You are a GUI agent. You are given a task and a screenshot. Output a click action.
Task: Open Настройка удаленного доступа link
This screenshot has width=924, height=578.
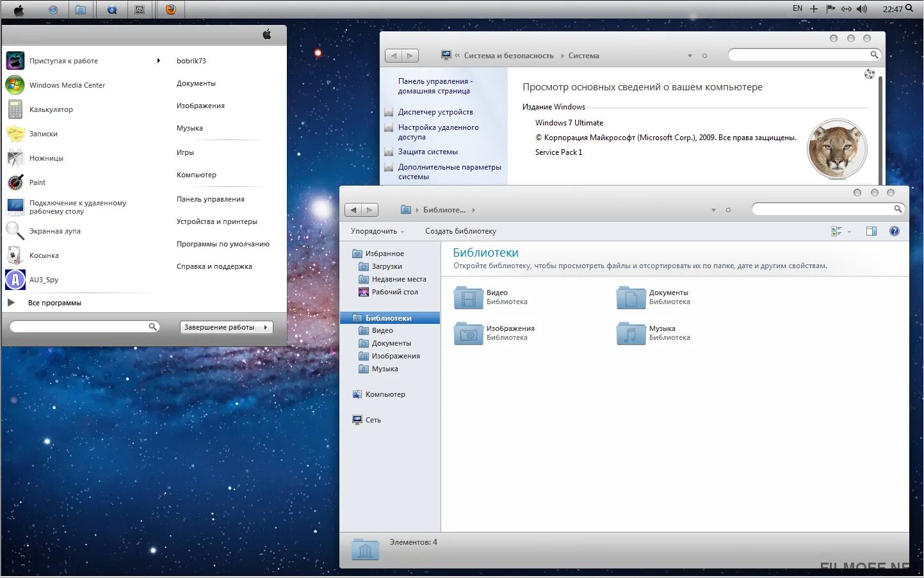click(x=438, y=132)
